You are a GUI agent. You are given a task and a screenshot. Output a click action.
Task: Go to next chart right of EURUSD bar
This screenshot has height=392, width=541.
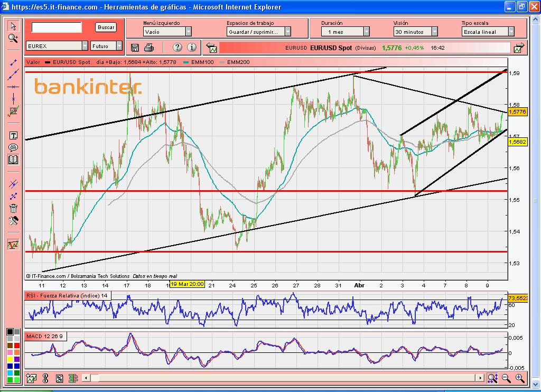(519, 48)
